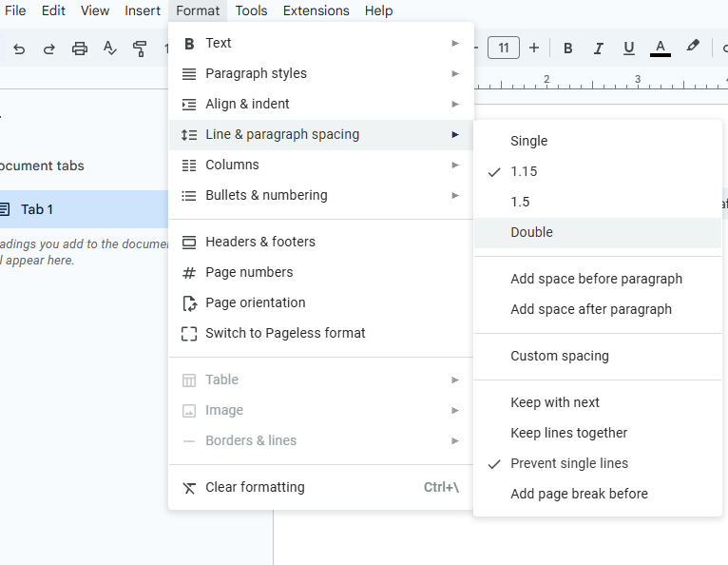Select the Paint format roller icon

pyautogui.click(x=140, y=49)
